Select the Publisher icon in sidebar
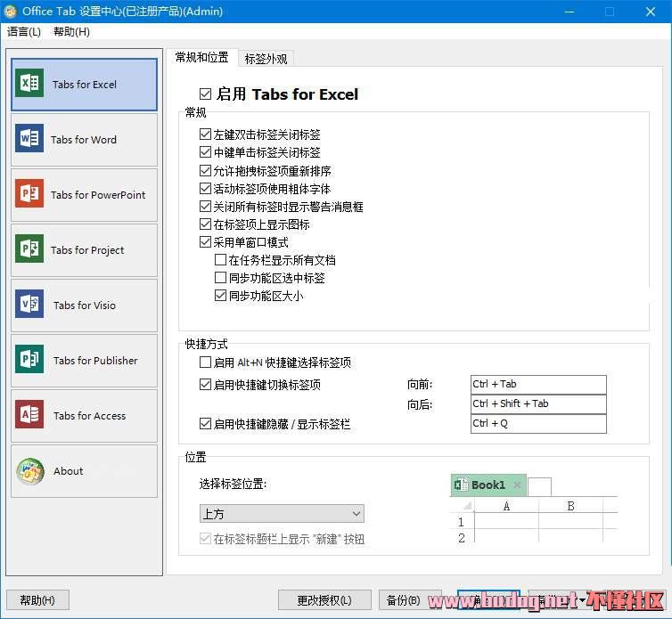Screen dimensions: 672x619 point(29,359)
